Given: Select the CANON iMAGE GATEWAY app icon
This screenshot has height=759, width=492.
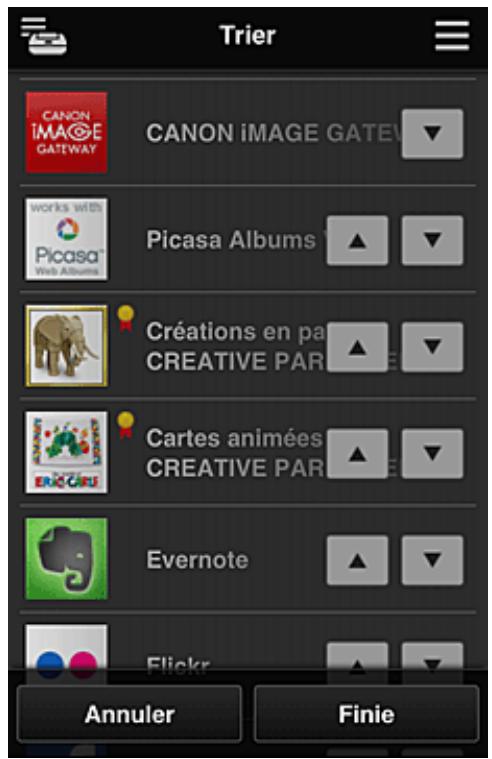Looking at the screenshot, I should pyautogui.click(x=66, y=133).
